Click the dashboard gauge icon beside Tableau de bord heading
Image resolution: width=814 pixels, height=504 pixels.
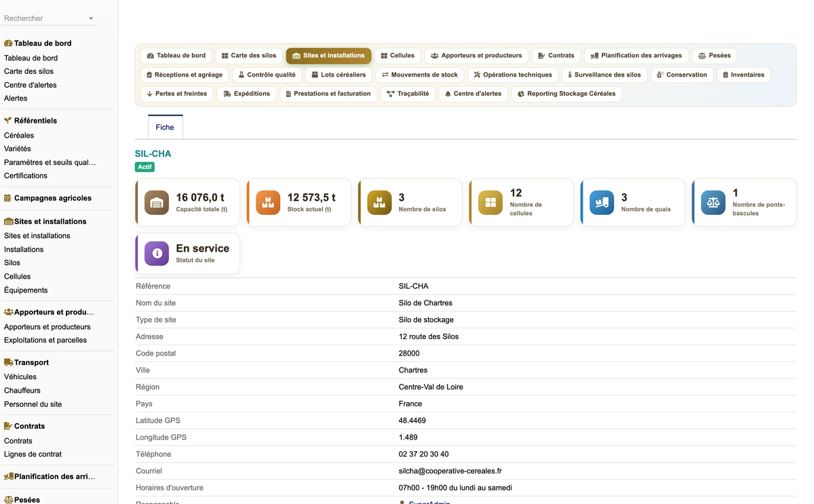click(8, 43)
